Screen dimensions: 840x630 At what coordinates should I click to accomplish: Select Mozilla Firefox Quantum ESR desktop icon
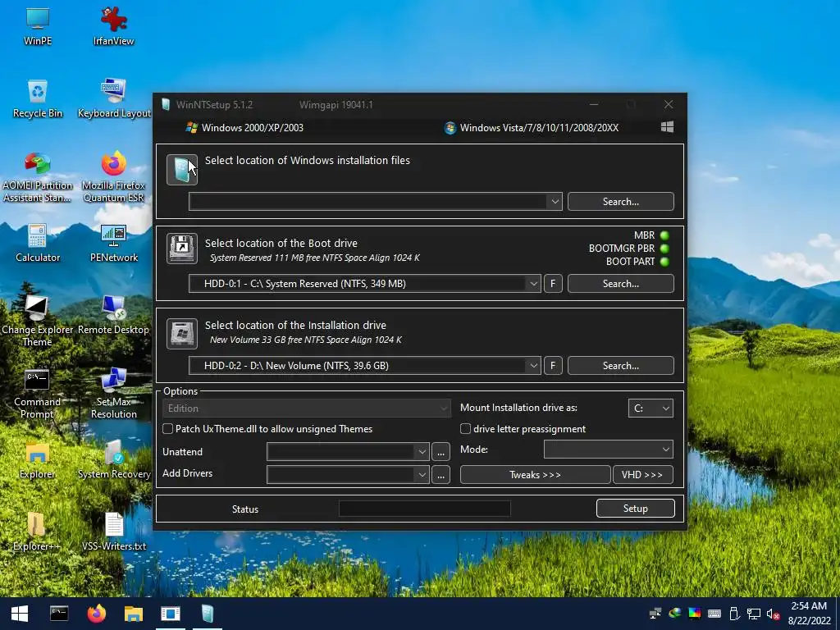(113, 178)
